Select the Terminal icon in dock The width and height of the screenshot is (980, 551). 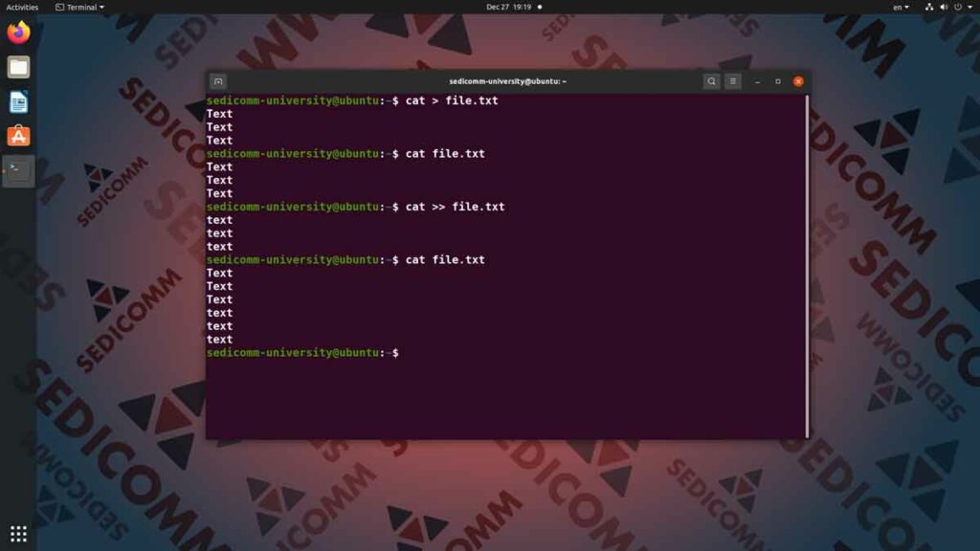tap(18, 170)
